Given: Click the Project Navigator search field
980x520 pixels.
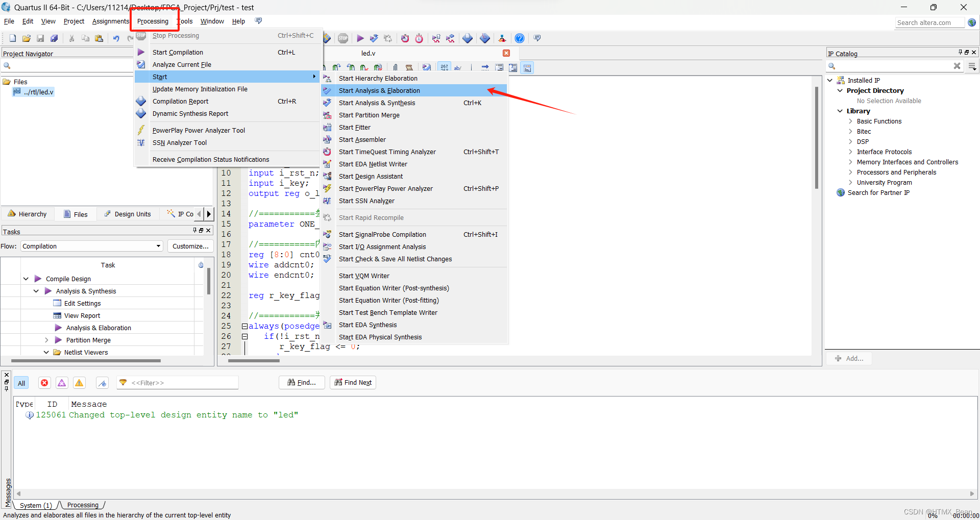Looking at the screenshot, I should coord(67,65).
